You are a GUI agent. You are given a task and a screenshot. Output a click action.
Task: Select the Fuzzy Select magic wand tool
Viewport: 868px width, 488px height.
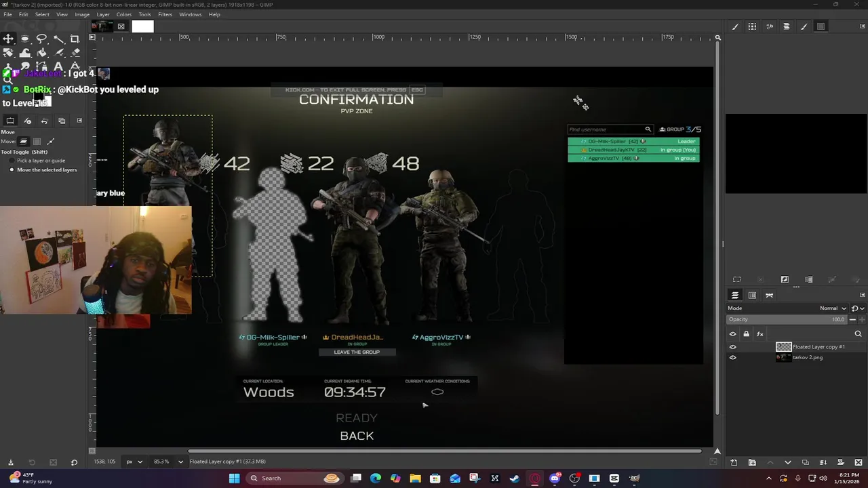[x=58, y=39]
